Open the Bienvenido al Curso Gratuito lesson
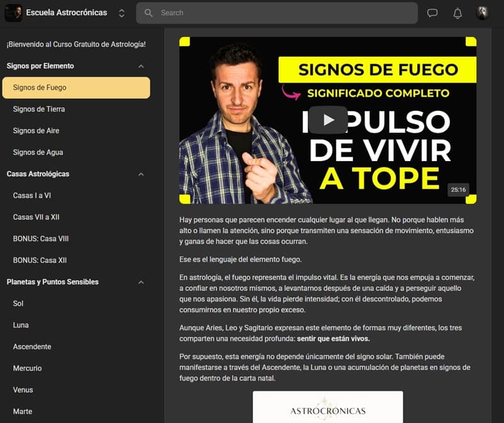504x423 pixels. coord(76,44)
